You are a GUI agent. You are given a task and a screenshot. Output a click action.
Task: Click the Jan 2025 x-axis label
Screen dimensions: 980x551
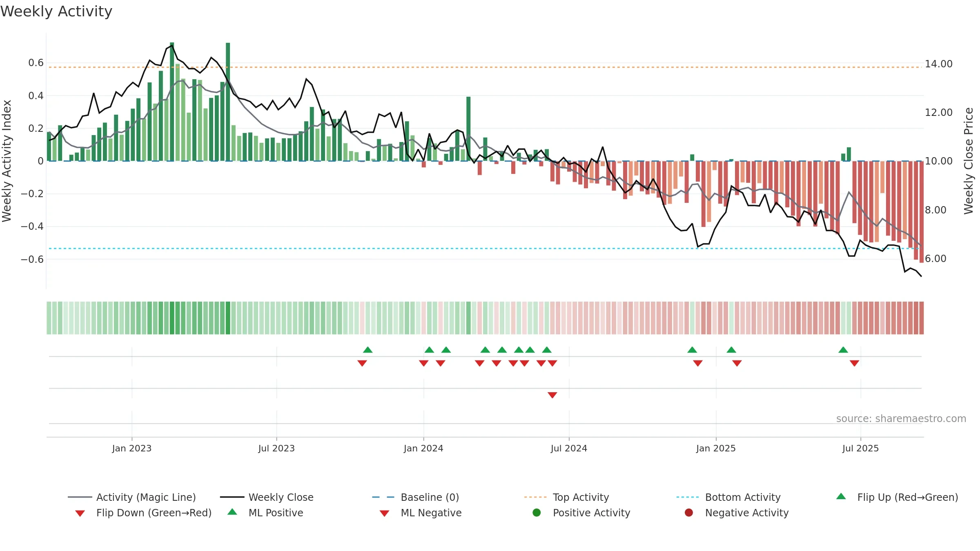pos(716,448)
